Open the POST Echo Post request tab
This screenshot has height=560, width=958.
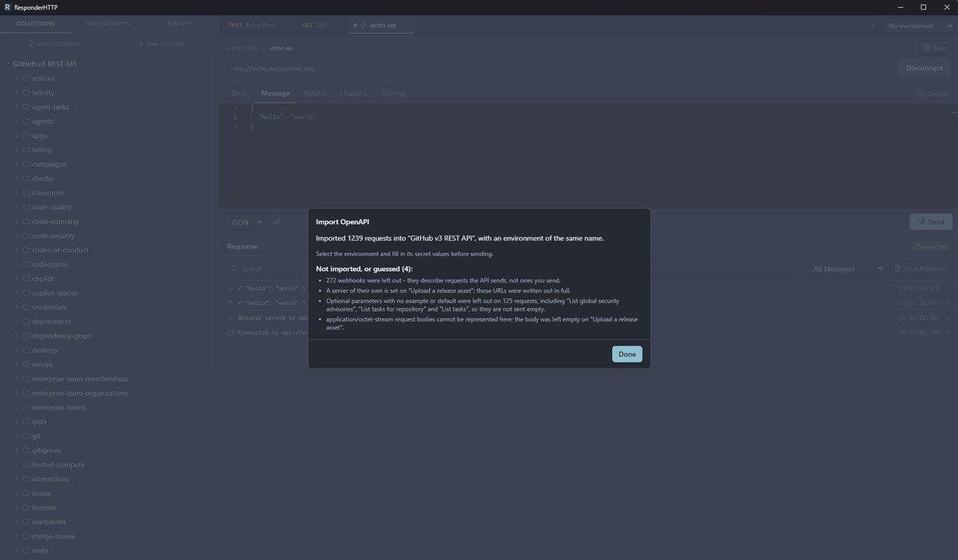point(252,25)
